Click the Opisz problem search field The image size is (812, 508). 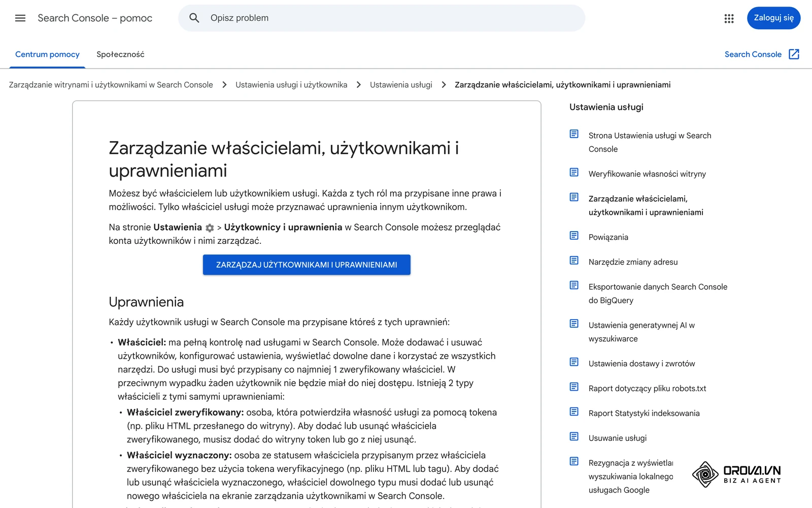click(x=382, y=18)
